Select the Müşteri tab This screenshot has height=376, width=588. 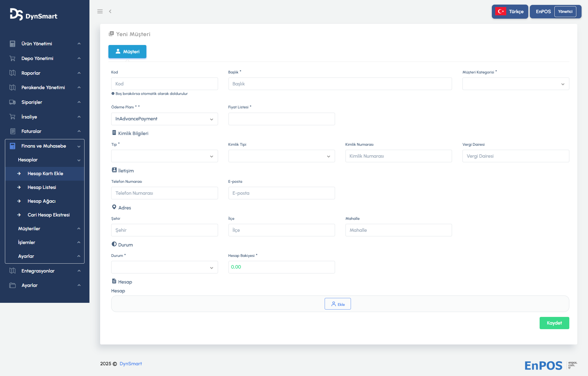pos(127,52)
